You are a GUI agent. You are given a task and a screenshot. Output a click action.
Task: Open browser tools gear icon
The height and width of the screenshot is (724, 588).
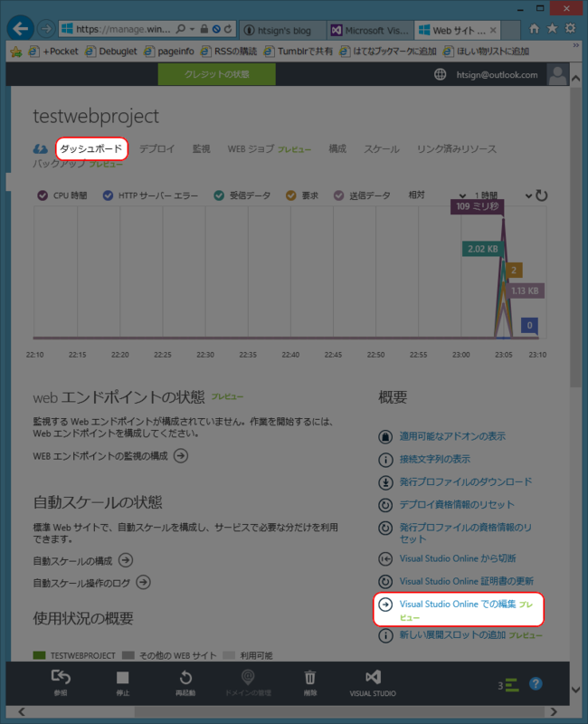(571, 28)
